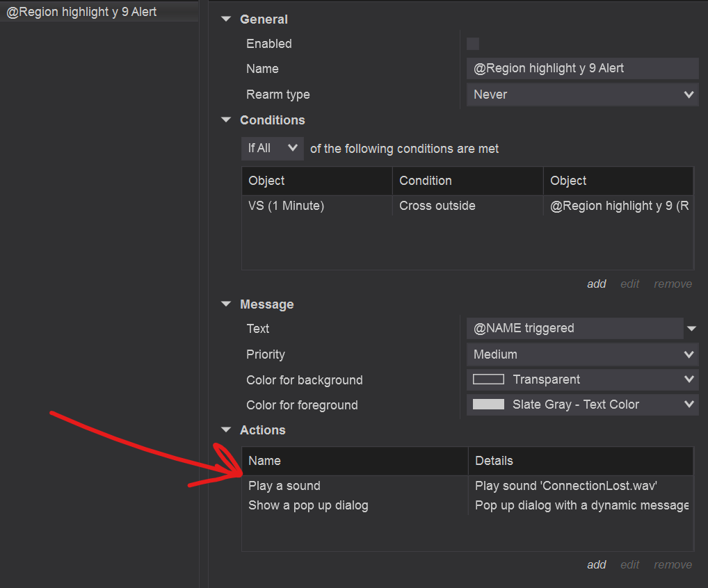Click add link under Conditions table
Image resolution: width=708 pixels, height=588 pixels.
[597, 284]
